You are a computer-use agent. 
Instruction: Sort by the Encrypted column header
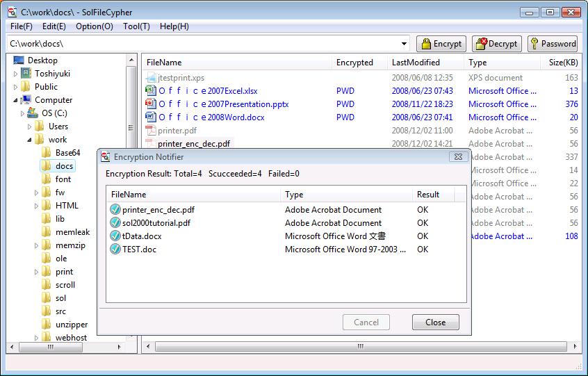click(x=359, y=63)
